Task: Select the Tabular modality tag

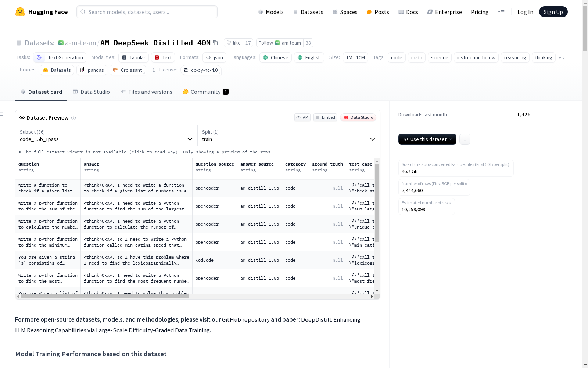Action: point(134,57)
